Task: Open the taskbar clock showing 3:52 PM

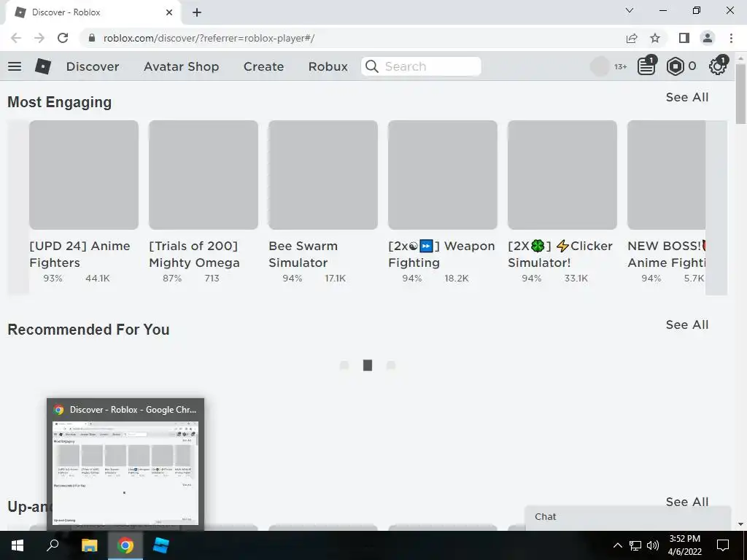Action: (x=684, y=545)
